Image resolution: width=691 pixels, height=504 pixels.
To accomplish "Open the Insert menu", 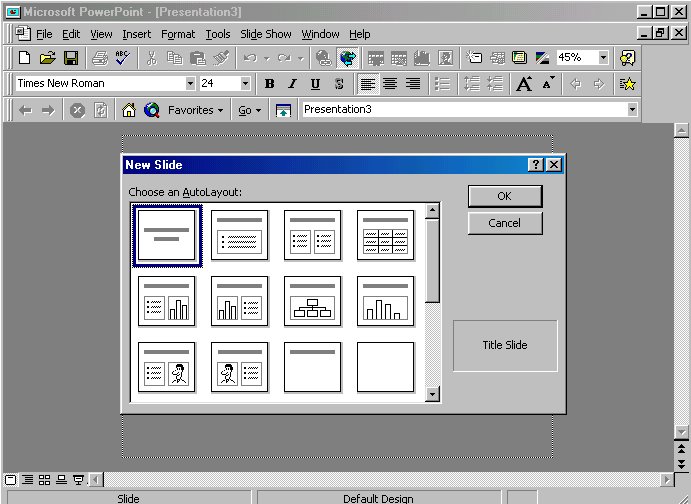I will 137,34.
